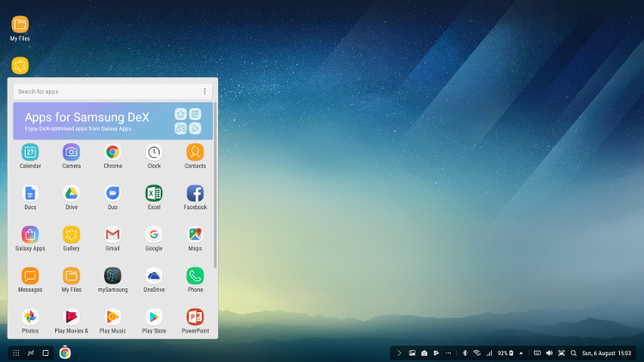Expand quick settings up arrow
The width and height of the screenshot is (644, 362).
pyautogui.click(x=521, y=353)
